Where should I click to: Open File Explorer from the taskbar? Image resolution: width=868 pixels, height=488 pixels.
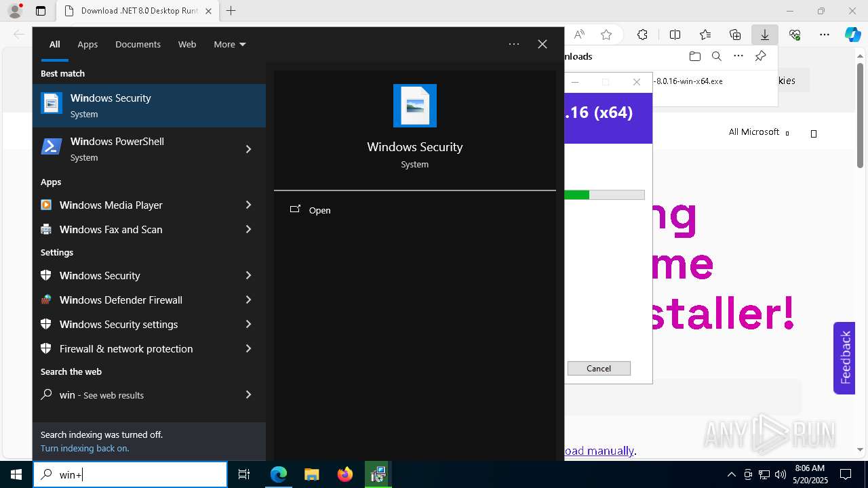click(x=311, y=474)
